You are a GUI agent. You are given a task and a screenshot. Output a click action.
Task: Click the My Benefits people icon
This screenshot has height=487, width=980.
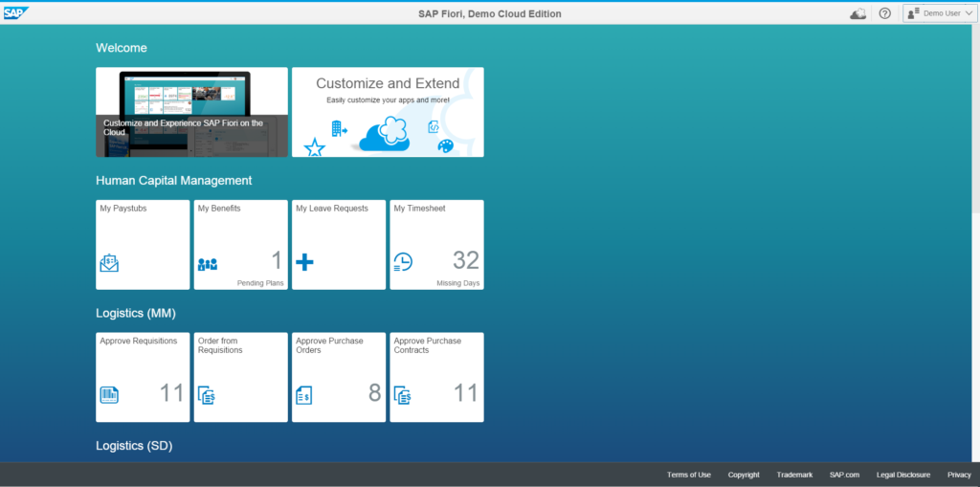(x=208, y=264)
